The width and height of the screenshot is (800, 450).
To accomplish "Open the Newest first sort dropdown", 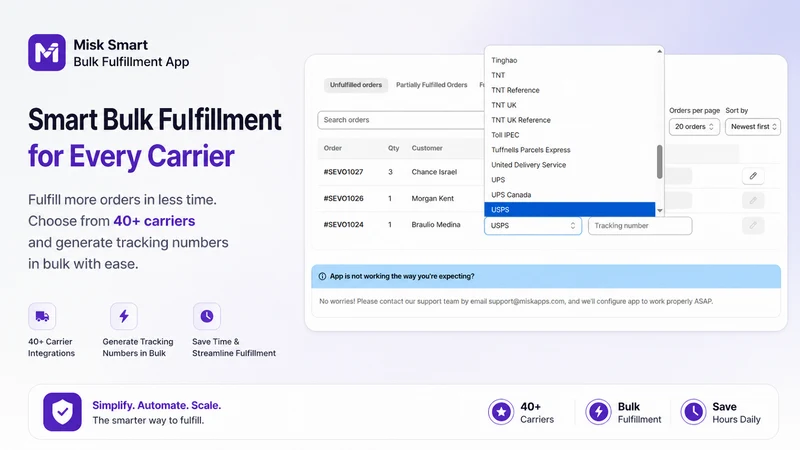I will pyautogui.click(x=753, y=127).
